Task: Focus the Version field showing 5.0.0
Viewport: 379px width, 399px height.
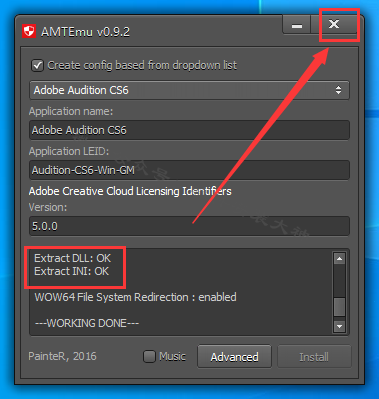Action: pos(189,226)
